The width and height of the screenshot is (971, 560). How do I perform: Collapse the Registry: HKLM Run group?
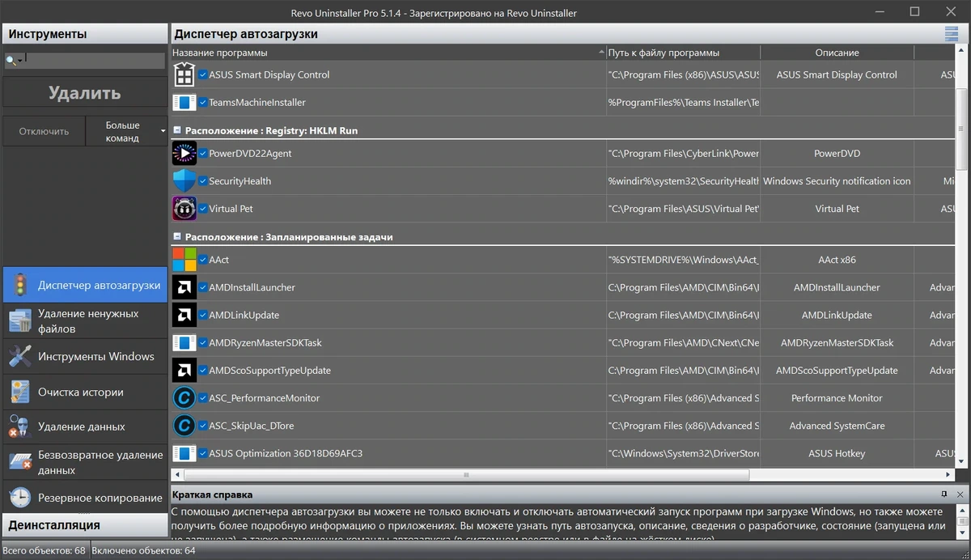point(176,130)
